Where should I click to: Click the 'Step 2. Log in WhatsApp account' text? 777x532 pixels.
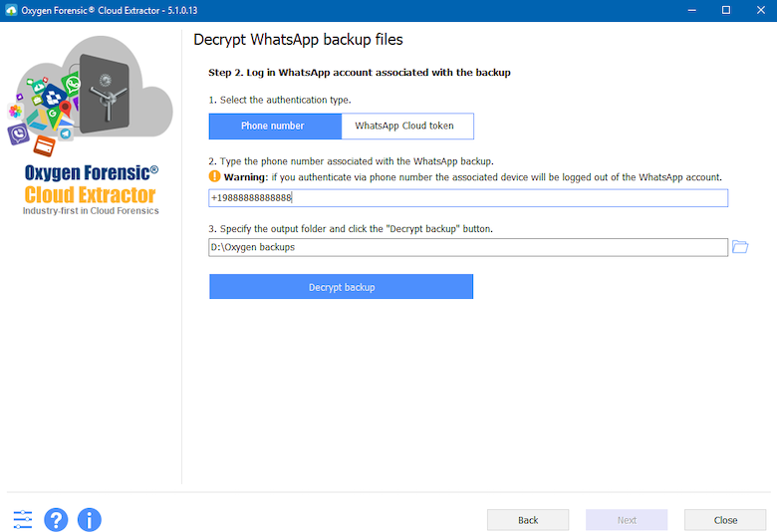[x=360, y=73]
